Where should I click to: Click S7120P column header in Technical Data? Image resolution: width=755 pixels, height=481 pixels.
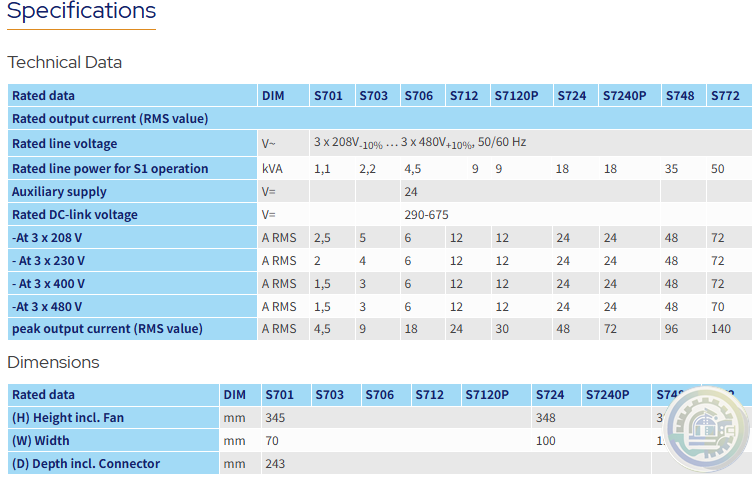coord(516,96)
